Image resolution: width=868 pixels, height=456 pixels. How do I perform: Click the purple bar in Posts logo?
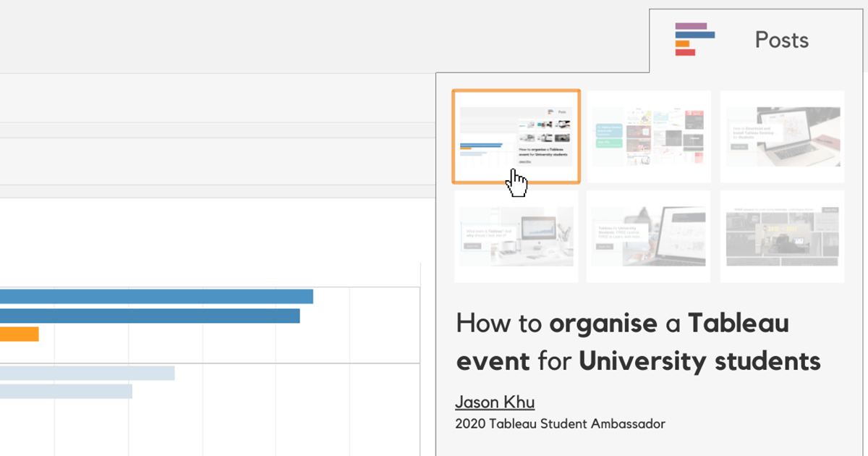pos(691,26)
